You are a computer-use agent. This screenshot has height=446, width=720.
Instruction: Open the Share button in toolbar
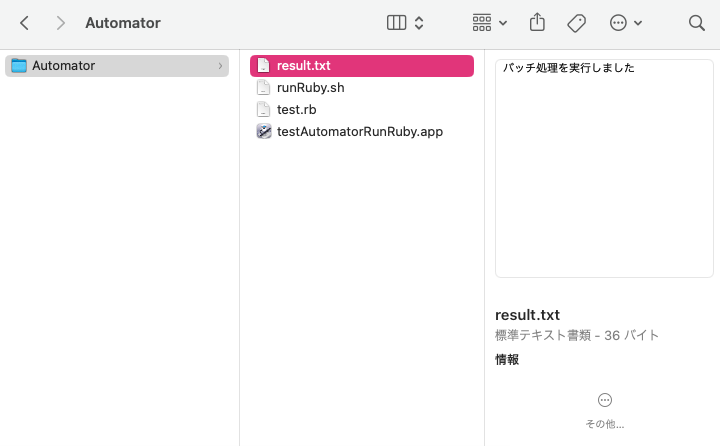(538, 22)
